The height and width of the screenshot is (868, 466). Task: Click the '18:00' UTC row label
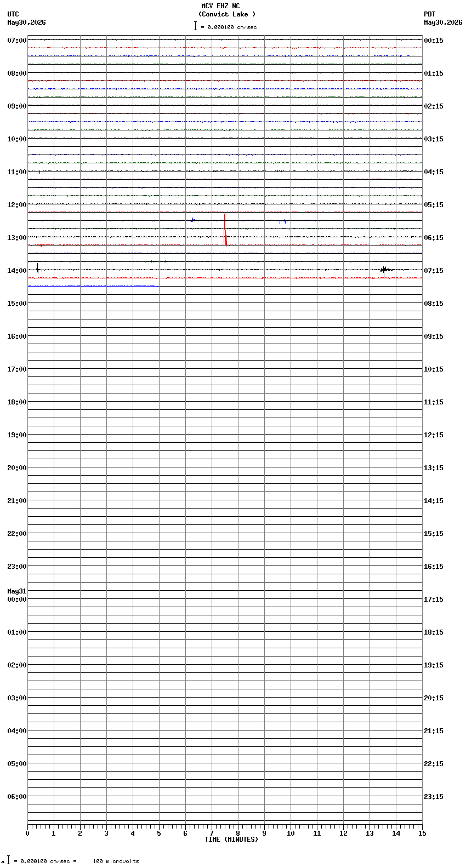coord(17,402)
